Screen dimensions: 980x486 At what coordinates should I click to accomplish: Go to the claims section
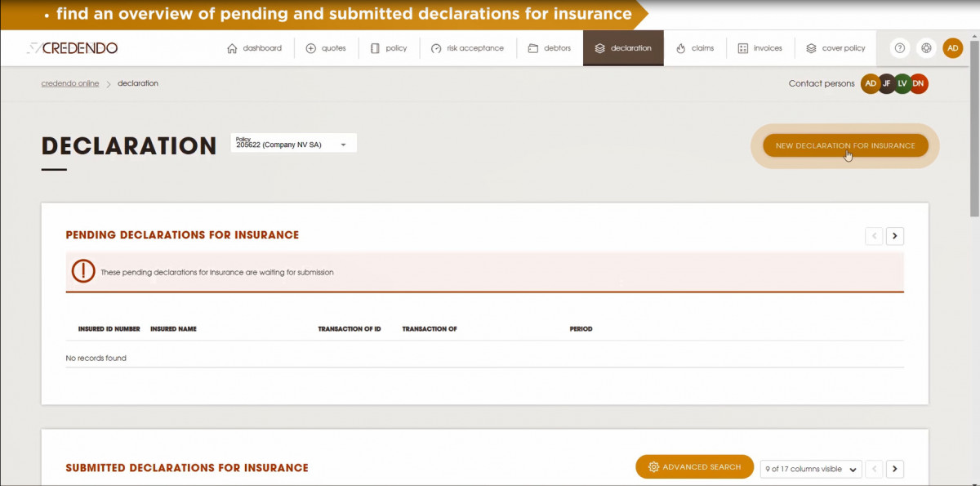coord(695,48)
